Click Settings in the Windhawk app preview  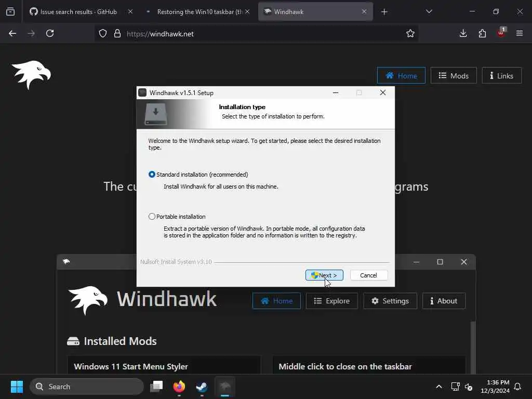(x=390, y=301)
